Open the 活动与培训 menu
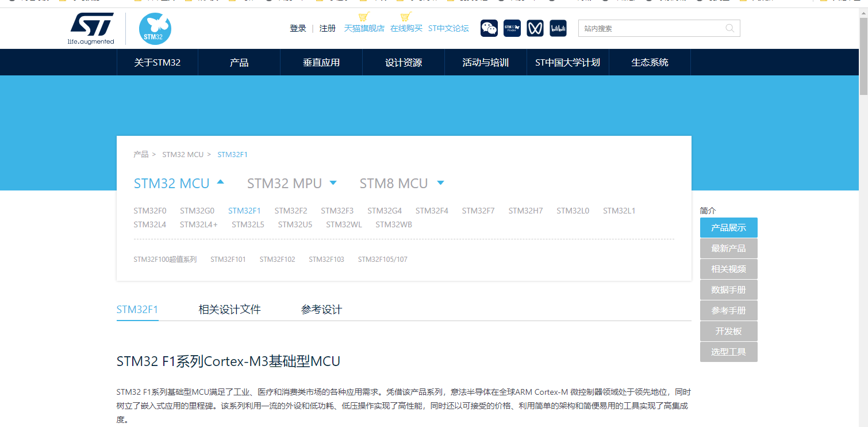The image size is (868, 427). pos(486,62)
